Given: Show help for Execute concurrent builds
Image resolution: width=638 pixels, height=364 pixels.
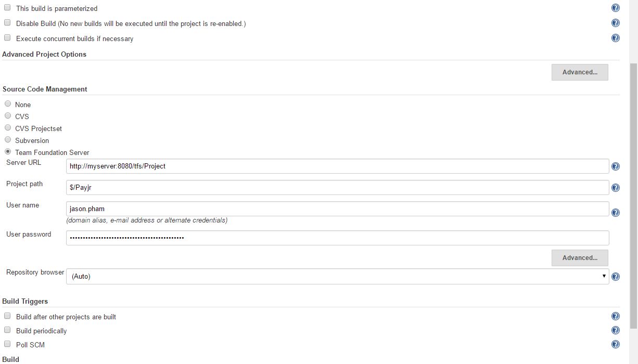Looking at the screenshot, I should tap(616, 38).
